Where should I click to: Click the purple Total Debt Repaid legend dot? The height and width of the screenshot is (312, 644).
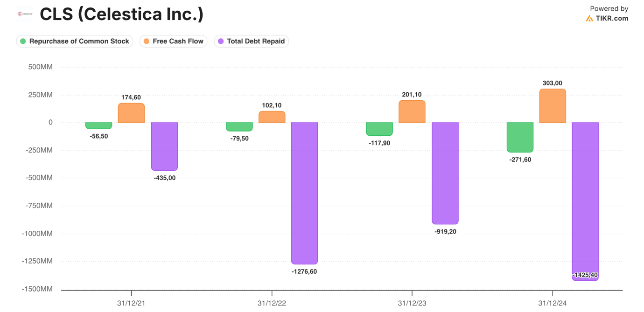pyautogui.click(x=221, y=42)
